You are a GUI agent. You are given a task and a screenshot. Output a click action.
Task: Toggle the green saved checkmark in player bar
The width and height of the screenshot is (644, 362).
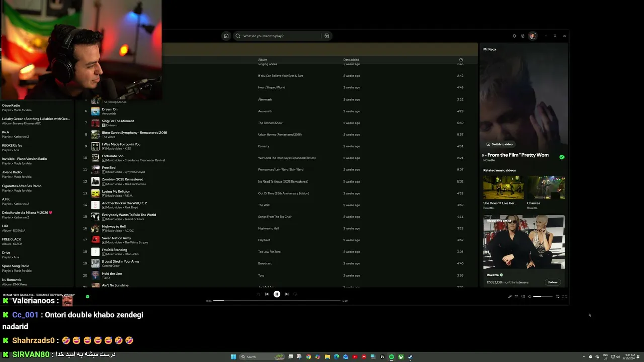(87, 297)
